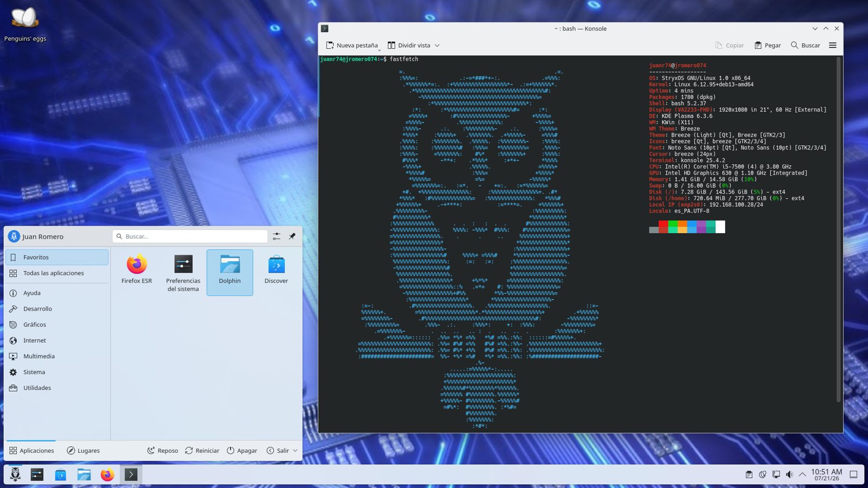Image resolution: width=868 pixels, height=488 pixels.
Task: Click Dolphin icon in the taskbar
Action: 84,474
